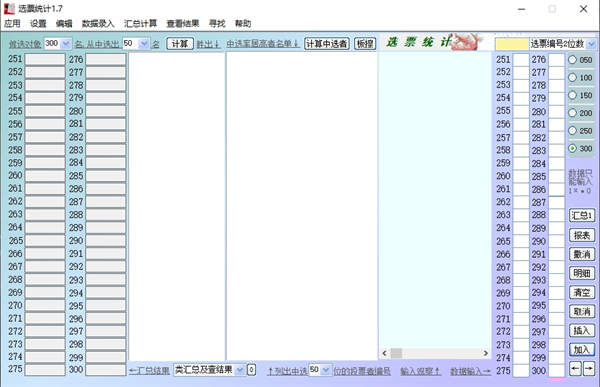Click the winners list white text area
This screenshot has width=600, height=387.
tap(177, 206)
